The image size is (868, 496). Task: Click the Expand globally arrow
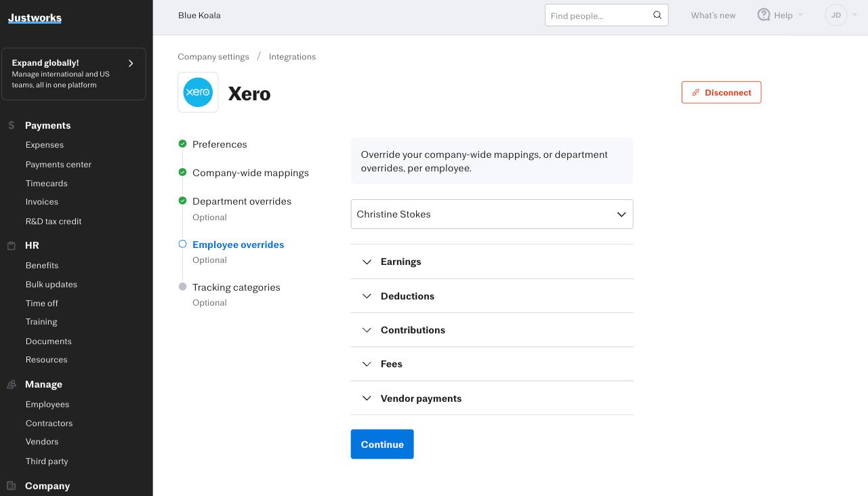click(x=131, y=63)
